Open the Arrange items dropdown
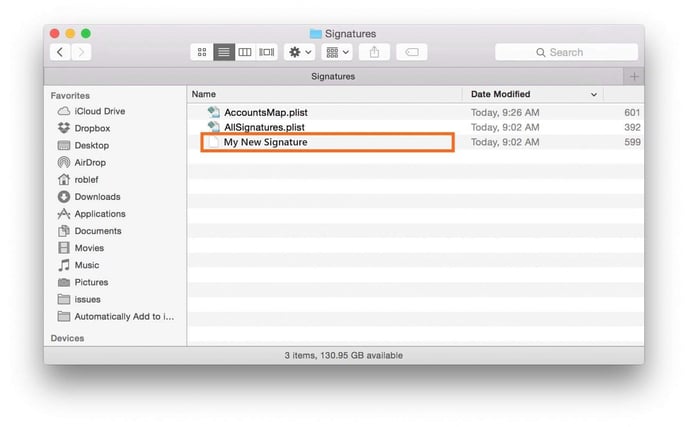Screen dimensions: 688x427 tap(337, 52)
